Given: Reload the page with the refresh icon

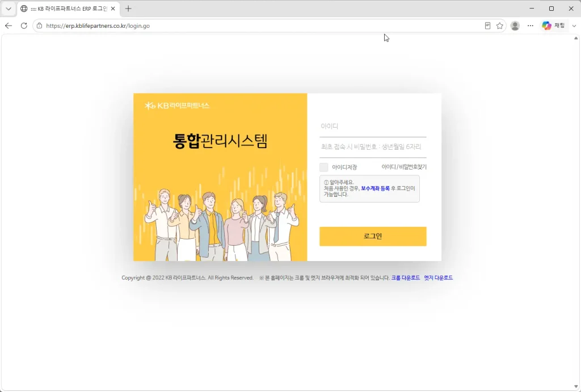Looking at the screenshot, I should [x=24, y=26].
